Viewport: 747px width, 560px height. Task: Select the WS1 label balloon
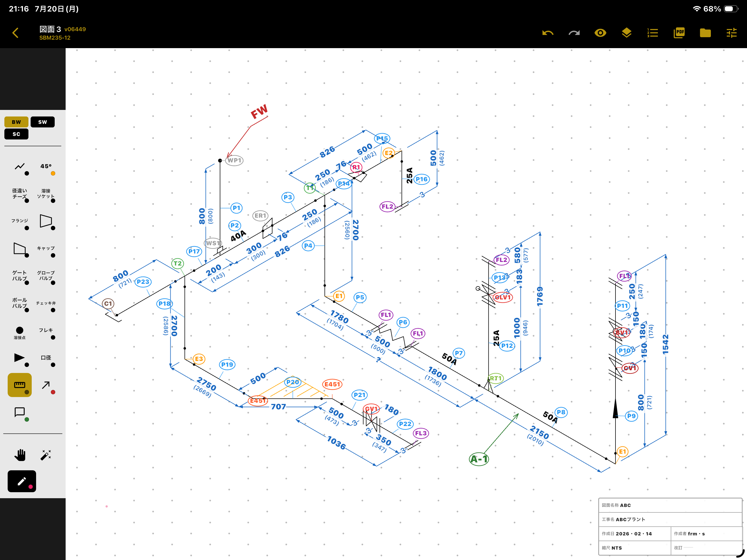[x=213, y=243]
